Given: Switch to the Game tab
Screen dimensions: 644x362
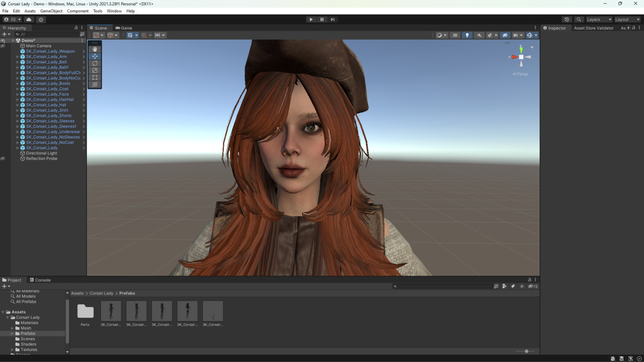Looking at the screenshot, I should click(x=124, y=28).
